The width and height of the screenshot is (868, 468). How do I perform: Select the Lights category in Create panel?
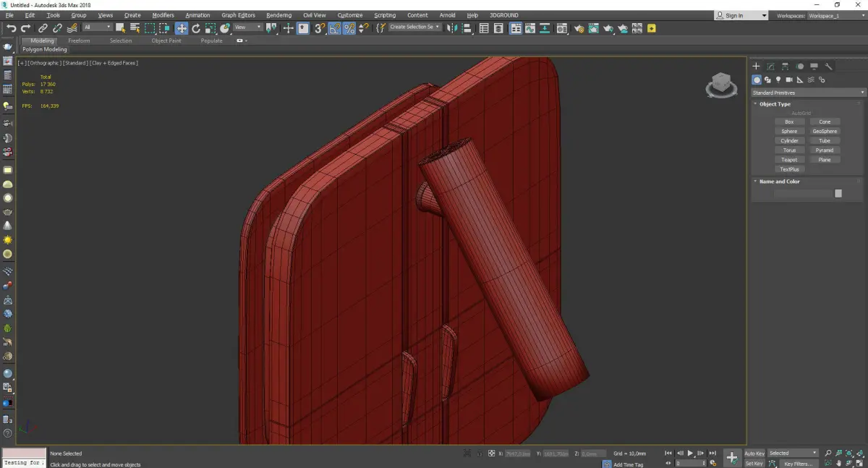[x=778, y=80]
